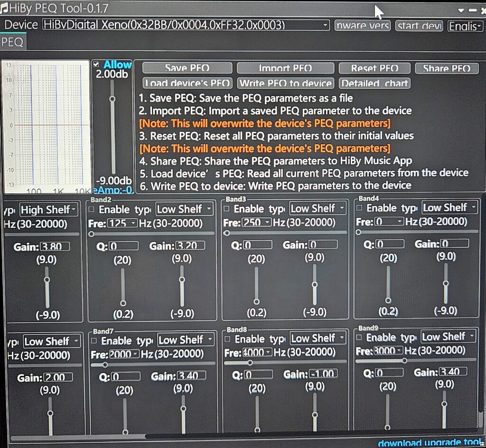Open Band9 frequency 8000 dropdown
This screenshot has width=486, height=448.
pyautogui.click(x=388, y=351)
